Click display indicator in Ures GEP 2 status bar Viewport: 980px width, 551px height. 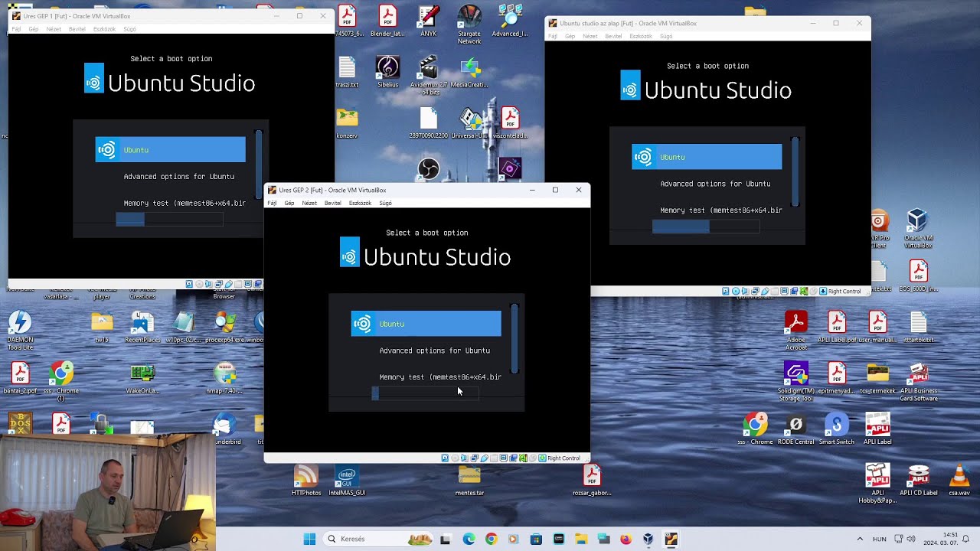pos(504,458)
